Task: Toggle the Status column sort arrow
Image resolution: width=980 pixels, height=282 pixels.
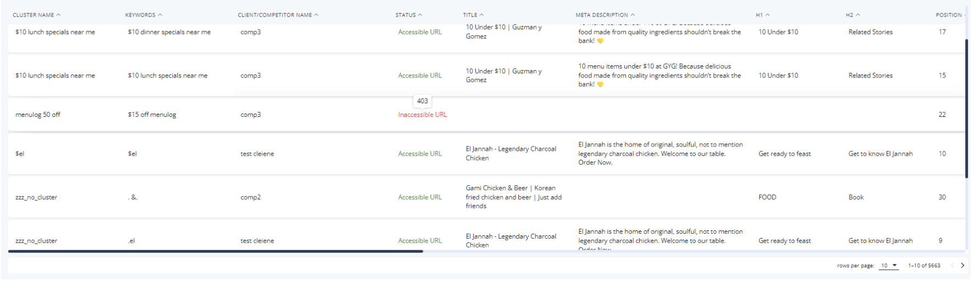Action: pos(421,15)
